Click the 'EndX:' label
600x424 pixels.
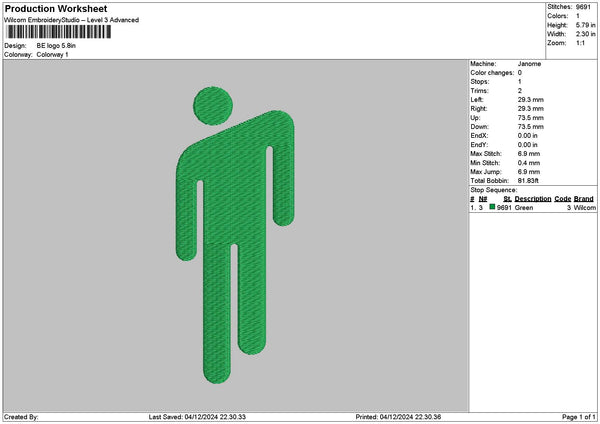click(x=480, y=135)
